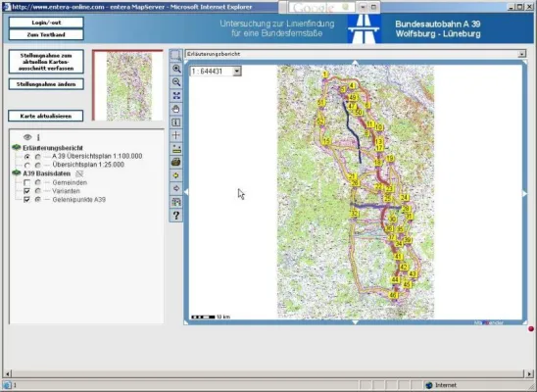This screenshot has width=537, height=392.
Task: Select Übersichtsplan 1:25.000 radio button
Action: click(x=27, y=165)
